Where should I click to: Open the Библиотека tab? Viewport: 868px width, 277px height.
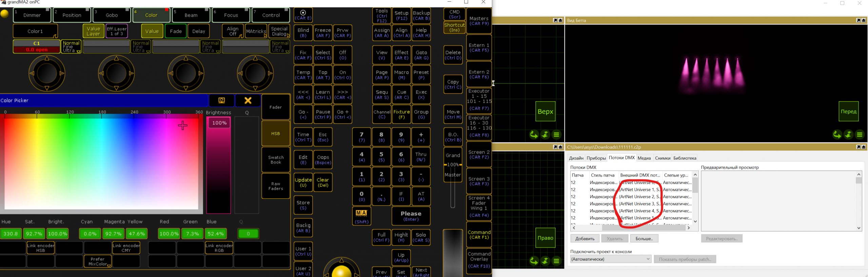click(685, 158)
